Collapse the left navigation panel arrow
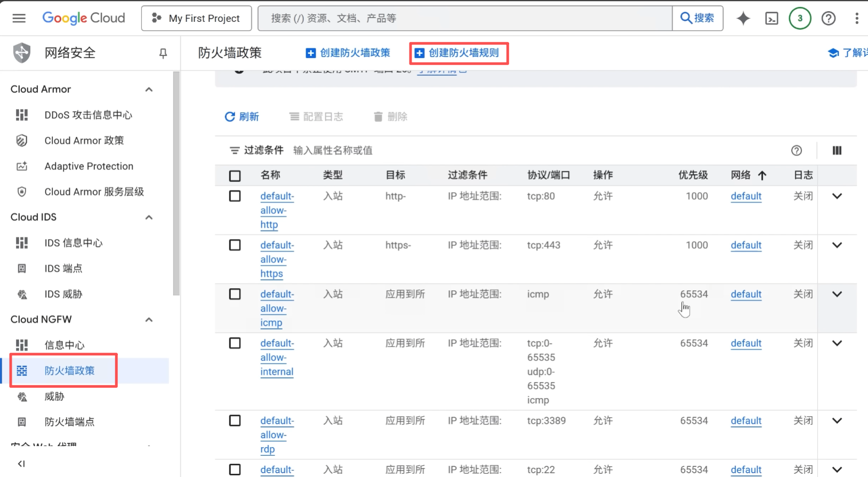Screen dimensions: 868x477 21,464
